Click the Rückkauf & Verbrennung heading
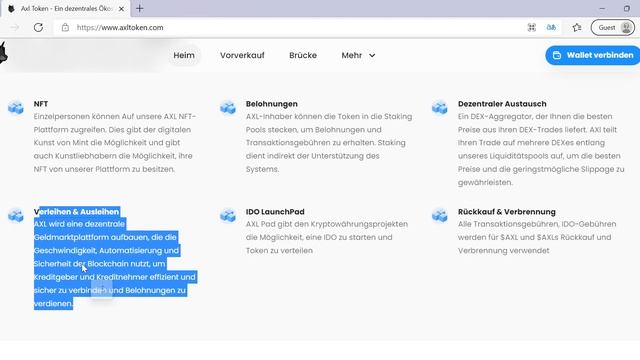 coord(507,211)
